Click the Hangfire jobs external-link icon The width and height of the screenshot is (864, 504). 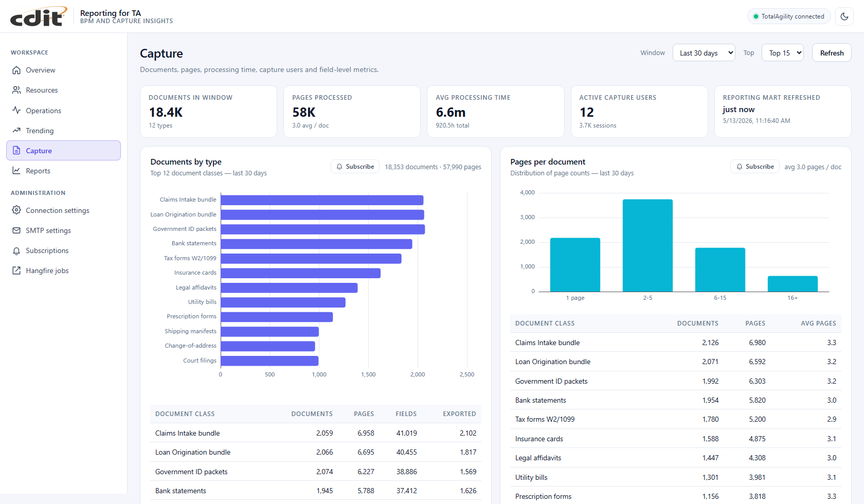16,271
